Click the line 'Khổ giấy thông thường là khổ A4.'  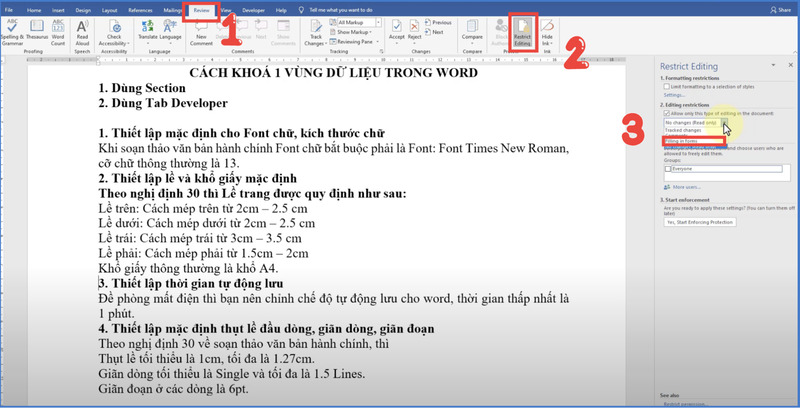188,268
